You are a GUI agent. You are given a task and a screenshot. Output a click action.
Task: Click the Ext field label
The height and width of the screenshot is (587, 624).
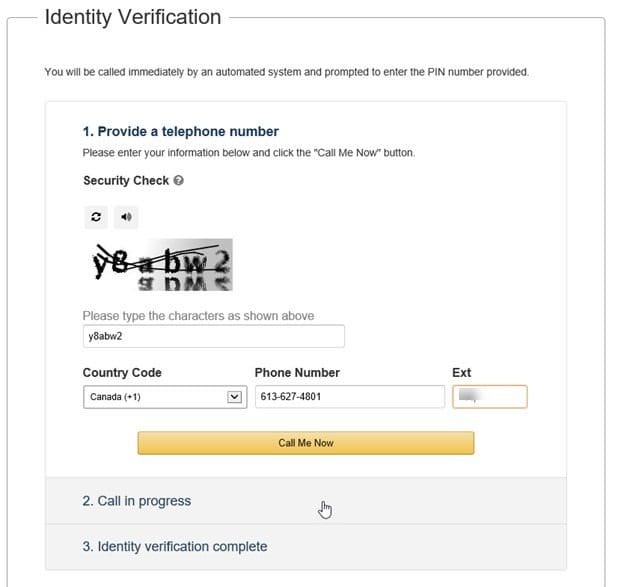pos(462,373)
